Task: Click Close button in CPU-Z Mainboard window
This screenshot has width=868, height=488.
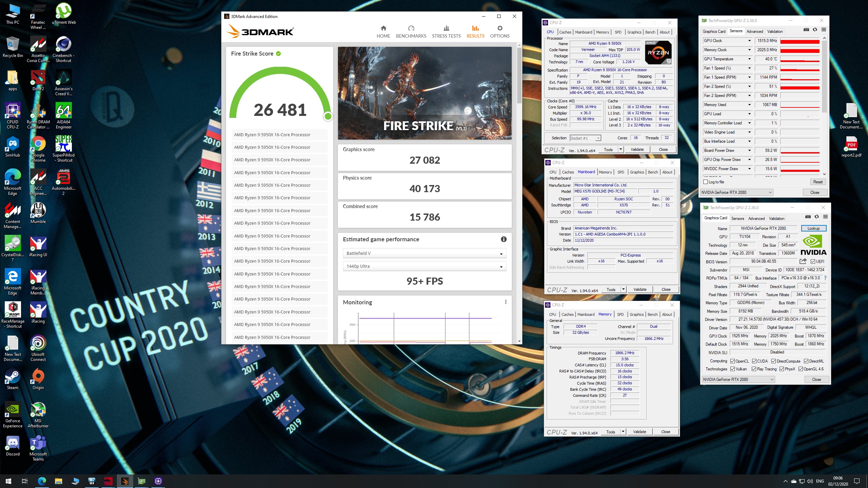Action: tap(666, 289)
